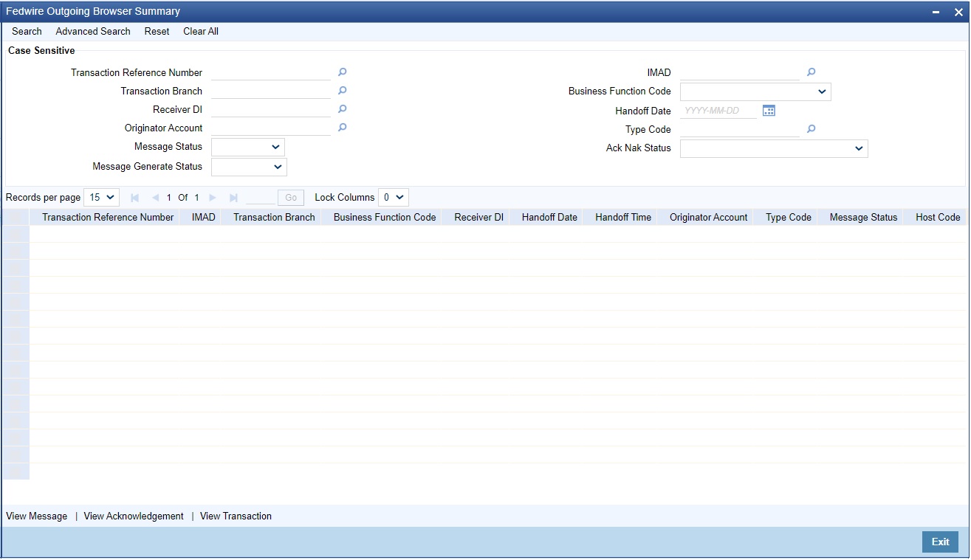Expand the Ack Nak Status dropdown
This screenshot has width=971, height=560.
pyautogui.click(x=774, y=148)
